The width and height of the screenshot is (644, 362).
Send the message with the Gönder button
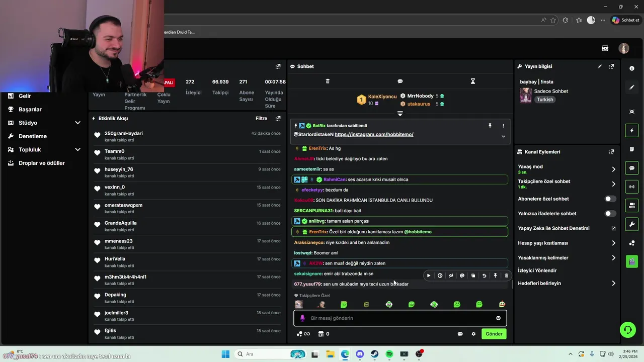494,334
